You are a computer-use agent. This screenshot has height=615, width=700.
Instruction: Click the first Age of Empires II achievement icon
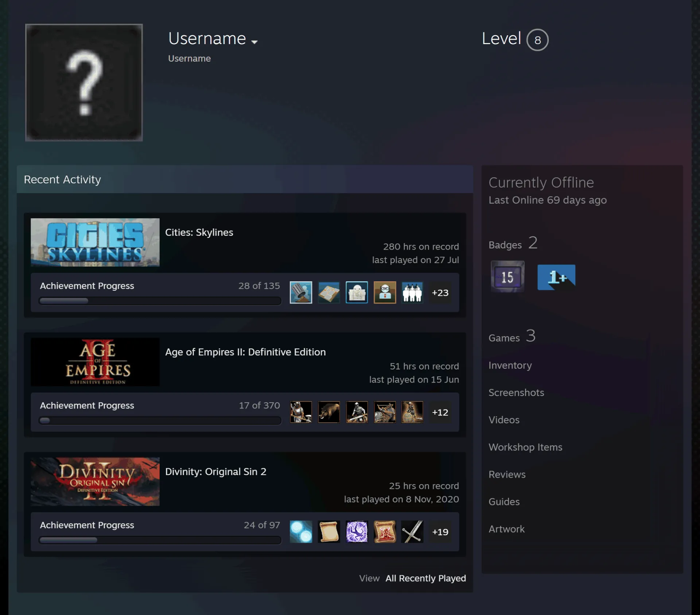301,412
